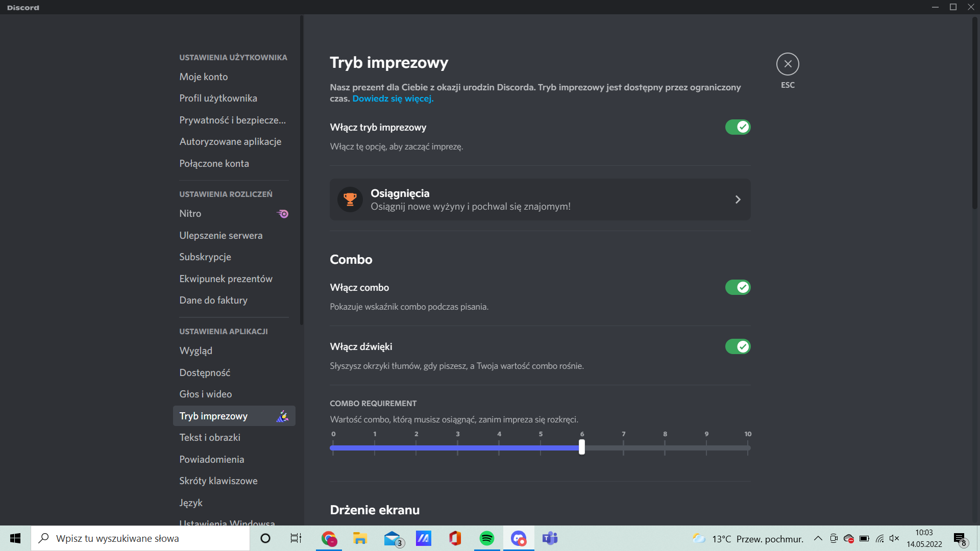The height and width of the screenshot is (551, 980).
Task: Follow the Dowiedz się więcej link
Action: (393, 98)
